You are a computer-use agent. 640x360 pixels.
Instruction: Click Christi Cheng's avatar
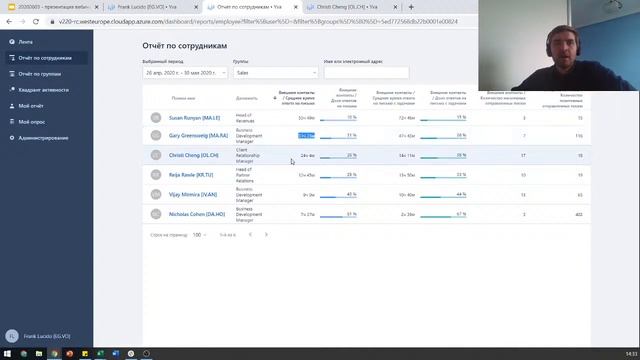pyautogui.click(x=156, y=155)
